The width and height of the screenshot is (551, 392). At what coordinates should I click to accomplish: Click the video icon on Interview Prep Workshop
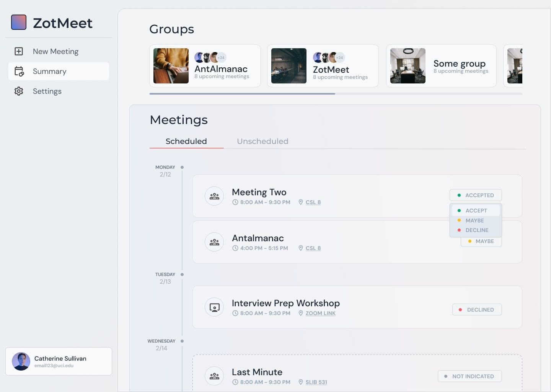pos(214,307)
